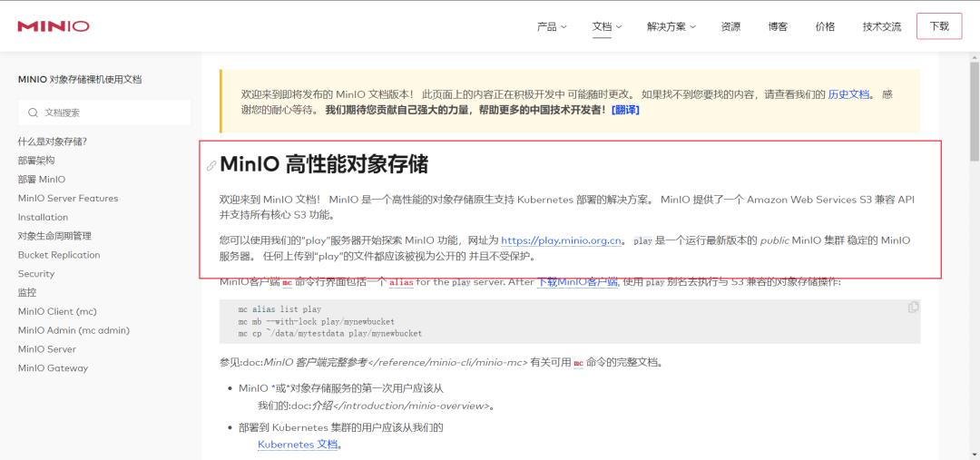Focus the 文档搜索 search field

tap(104, 113)
